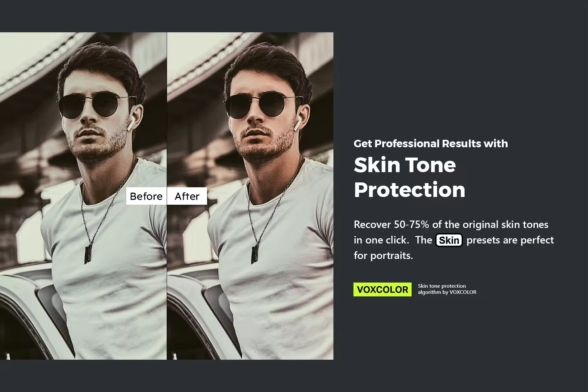Select the Before photo thumbnail
588x392 pixels.
83,196
